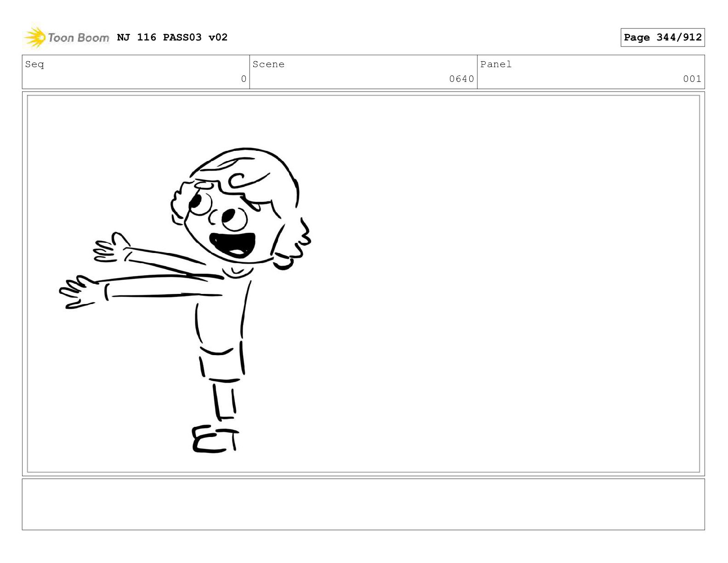Click the Scene number 0640
The image size is (728, 563).
pos(461,79)
